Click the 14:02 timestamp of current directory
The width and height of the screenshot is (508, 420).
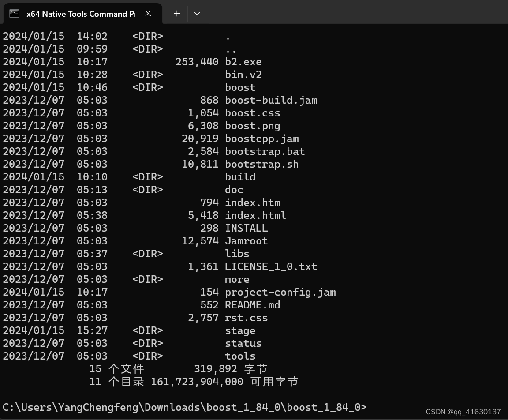pyautogui.click(x=92, y=36)
